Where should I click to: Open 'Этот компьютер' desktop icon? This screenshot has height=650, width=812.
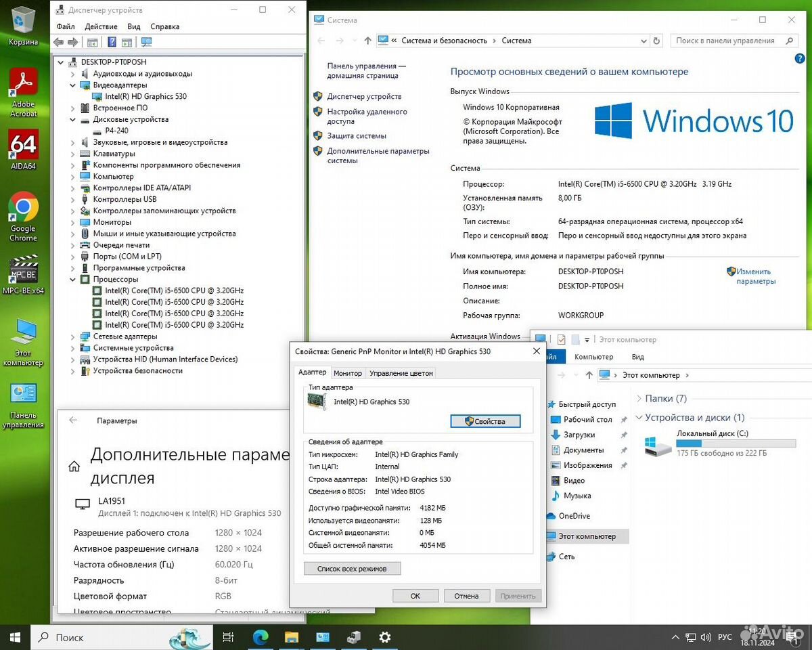click(x=23, y=342)
